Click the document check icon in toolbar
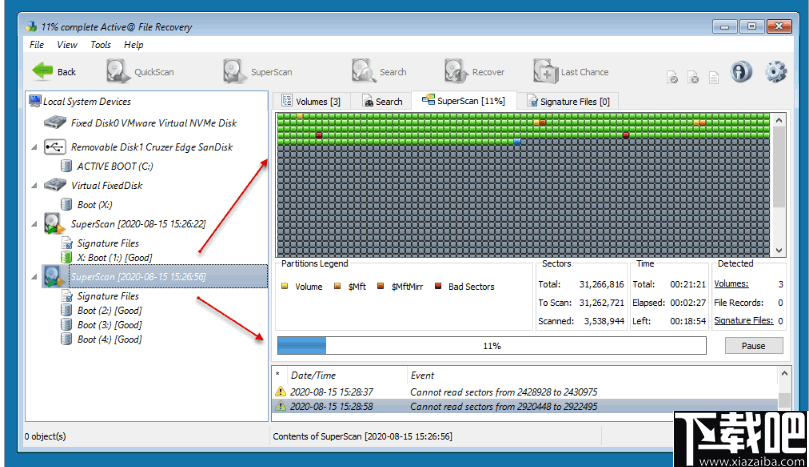This screenshot has height=467, width=809. click(x=672, y=78)
